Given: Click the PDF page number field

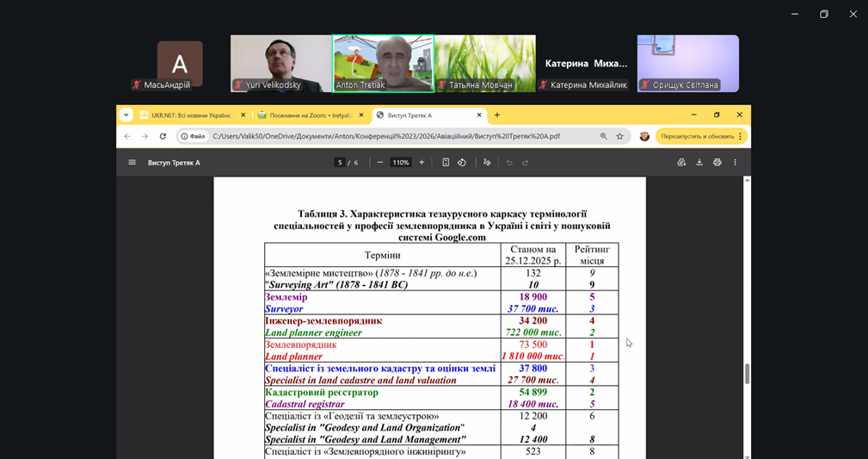Looking at the screenshot, I should pyautogui.click(x=341, y=163).
